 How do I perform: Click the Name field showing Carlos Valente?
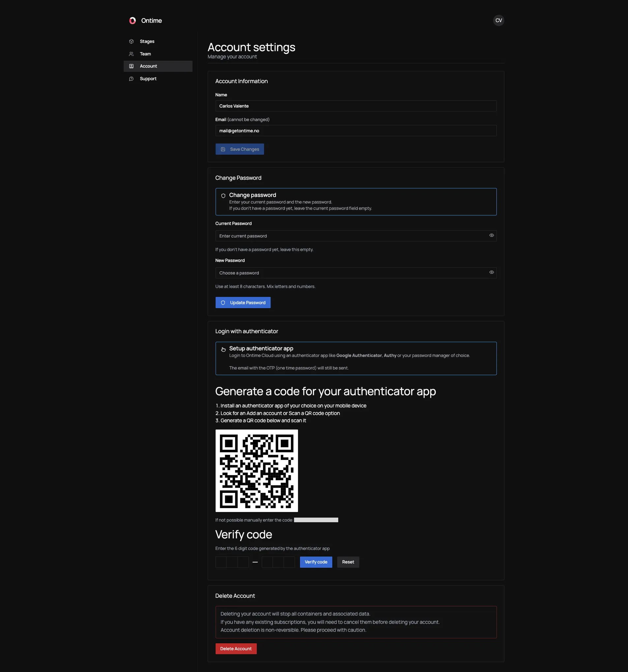[356, 106]
